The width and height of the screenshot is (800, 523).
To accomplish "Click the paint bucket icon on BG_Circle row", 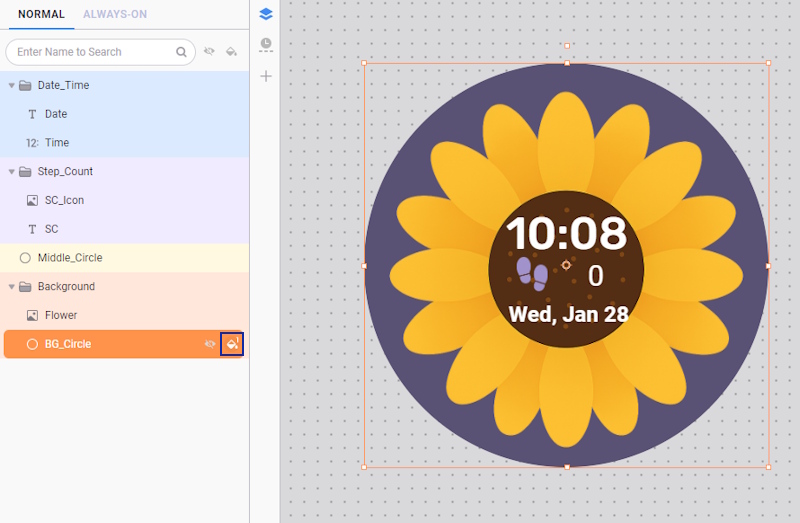I will [232, 344].
